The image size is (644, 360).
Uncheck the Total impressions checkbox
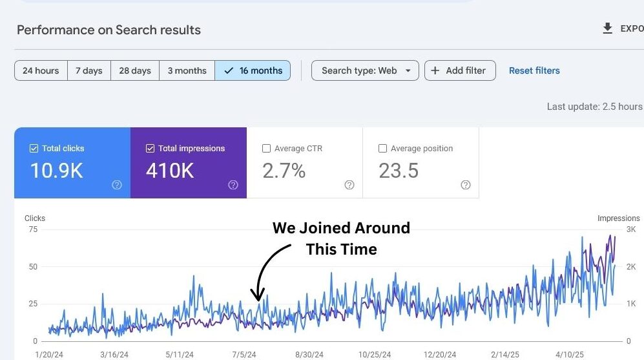[150, 149]
